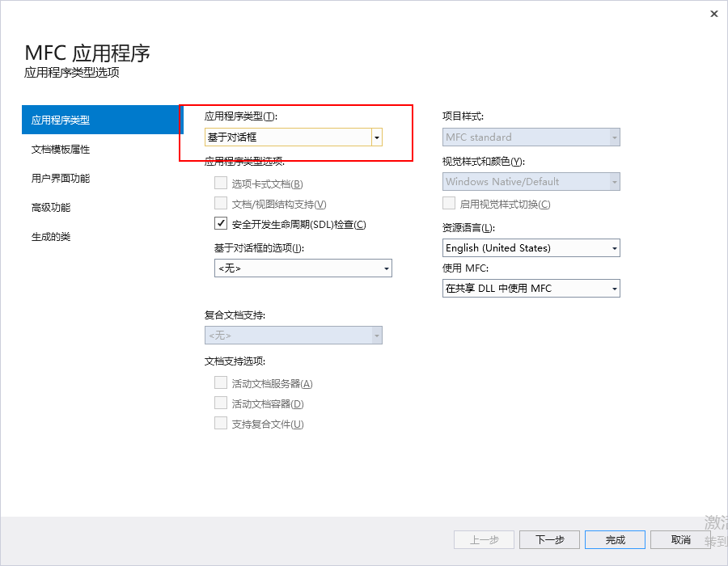The height and width of the screenshot is (566, 728).
Task: Click inside the 基于对话框 selection field
Action: 283,137
